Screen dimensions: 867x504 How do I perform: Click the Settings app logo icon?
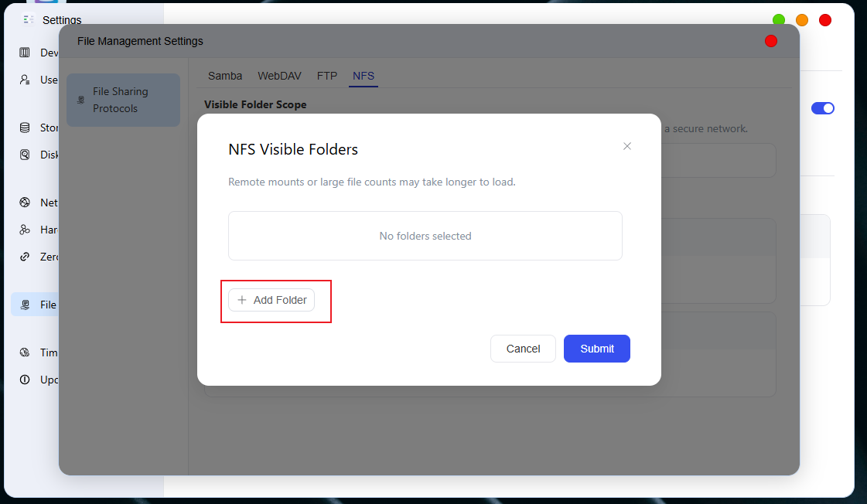coord(29,19)
